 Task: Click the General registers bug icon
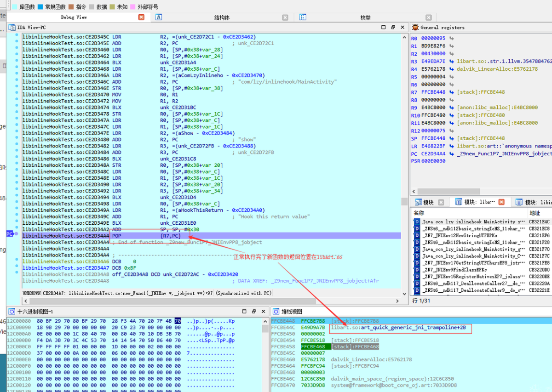(415, 28)
